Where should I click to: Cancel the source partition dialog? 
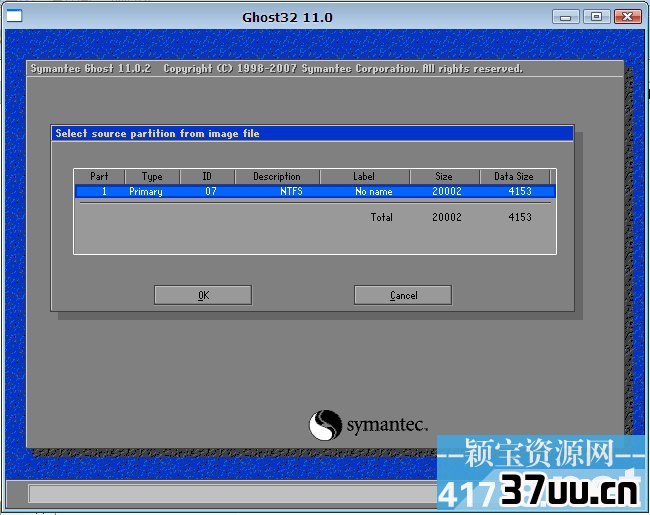[x=403, y=295]
